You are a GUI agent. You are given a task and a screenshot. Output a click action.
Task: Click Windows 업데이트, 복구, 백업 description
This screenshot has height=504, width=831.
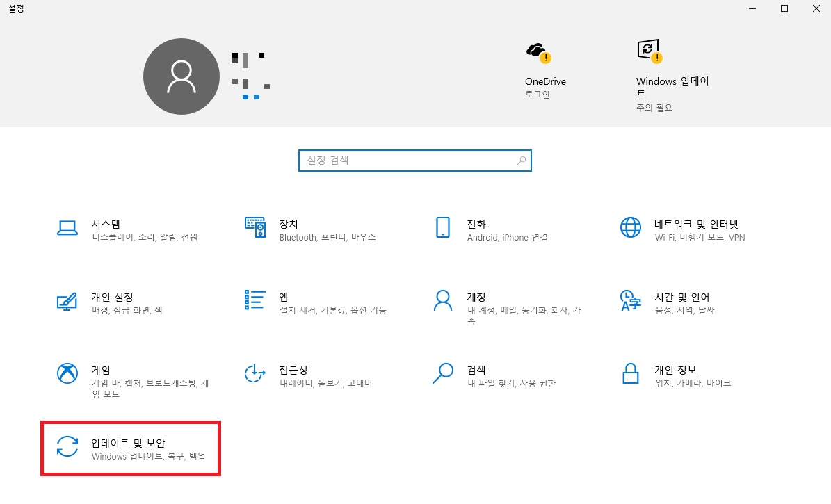(148, 456)
